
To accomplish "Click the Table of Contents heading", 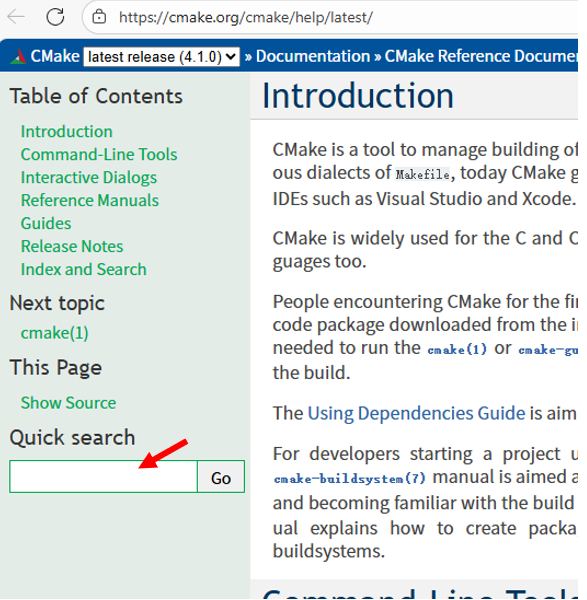I will pos(96,96).
